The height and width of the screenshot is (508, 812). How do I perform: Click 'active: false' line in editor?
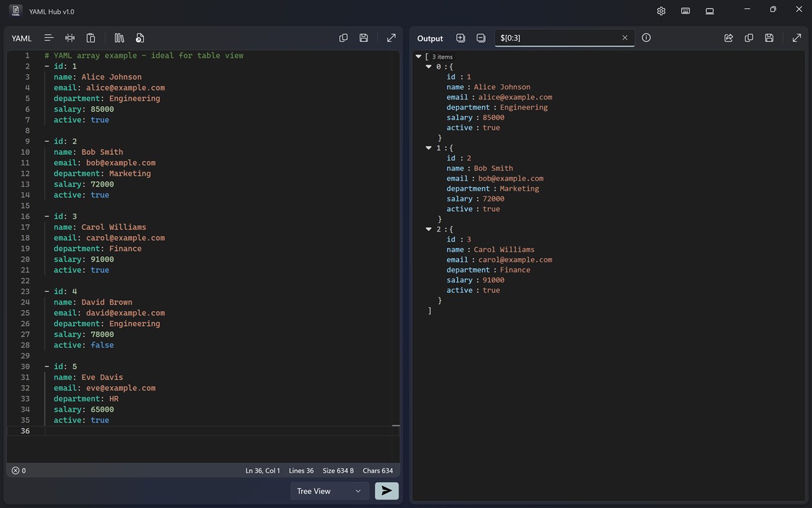(x=84, y=345)
